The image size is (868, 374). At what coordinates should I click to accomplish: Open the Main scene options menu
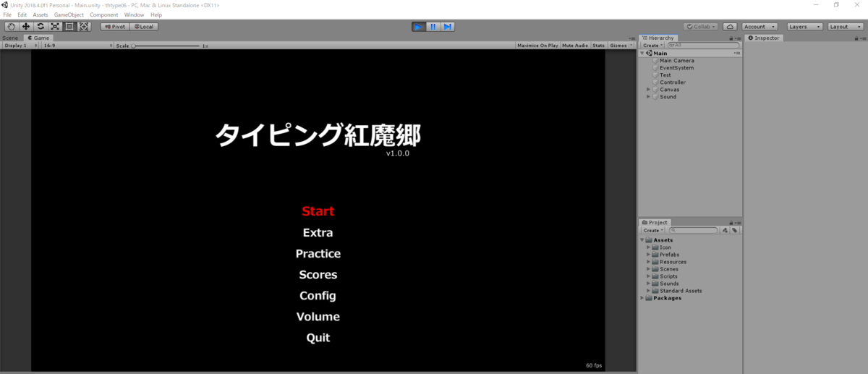pyautogui.click(x=737, y=54)
